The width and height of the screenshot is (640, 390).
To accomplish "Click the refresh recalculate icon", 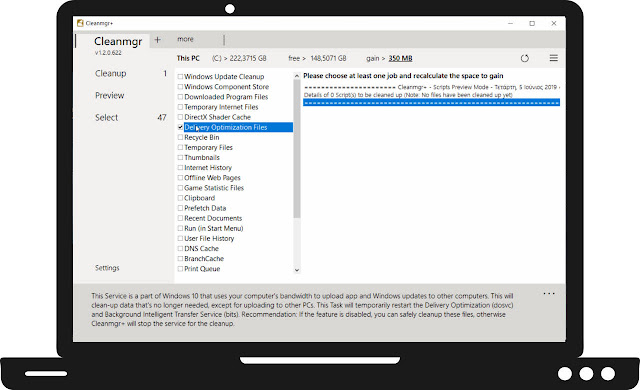I will click(524, 58).
